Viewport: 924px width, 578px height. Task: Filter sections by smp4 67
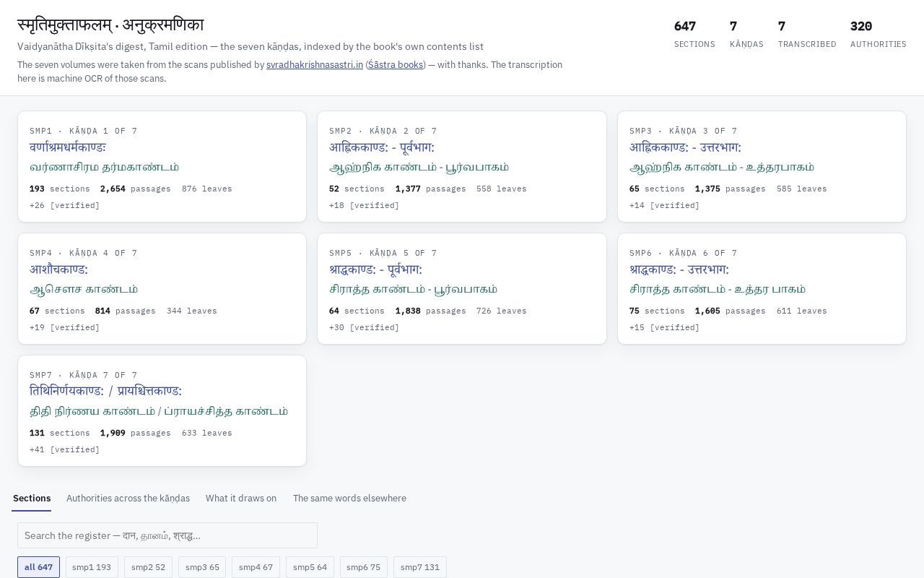click(x=256, y=567)
